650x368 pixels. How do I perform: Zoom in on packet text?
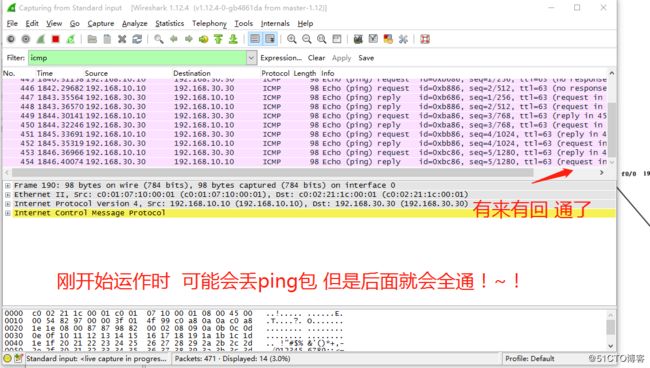coord(292,39)
